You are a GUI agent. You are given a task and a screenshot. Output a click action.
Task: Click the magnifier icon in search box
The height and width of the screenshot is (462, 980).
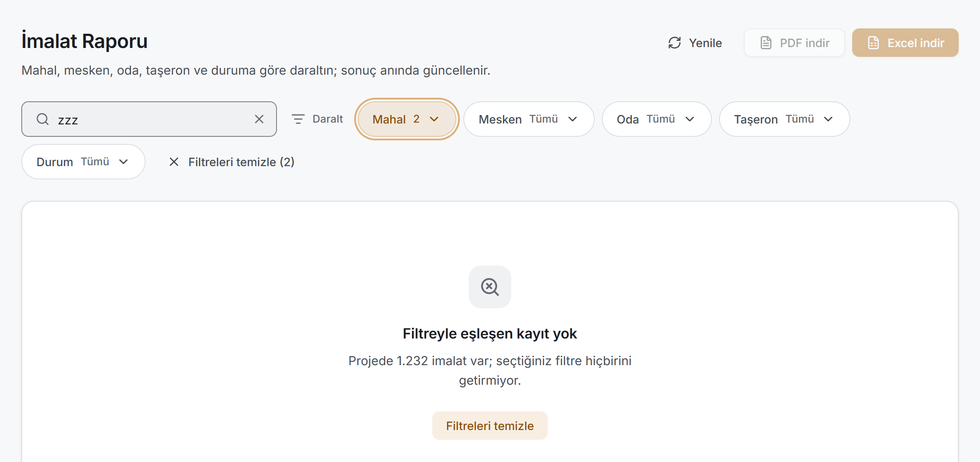click(x=43, y=119)
